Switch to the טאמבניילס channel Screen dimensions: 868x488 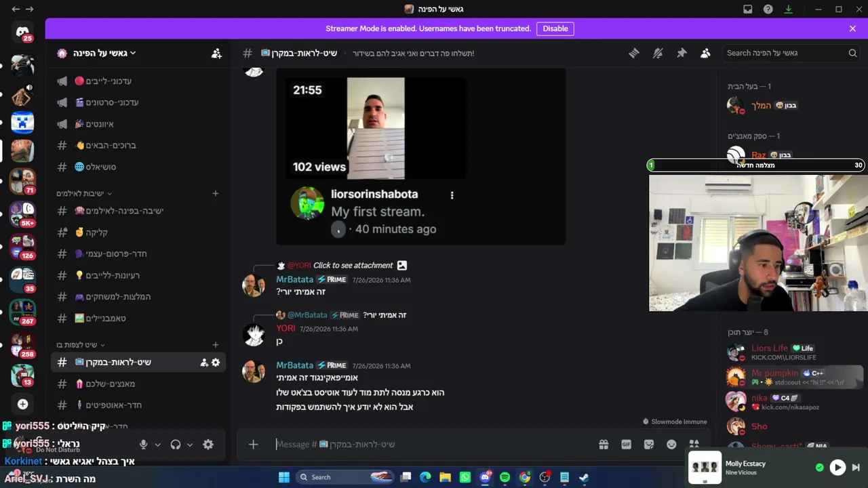pos(138,319)
